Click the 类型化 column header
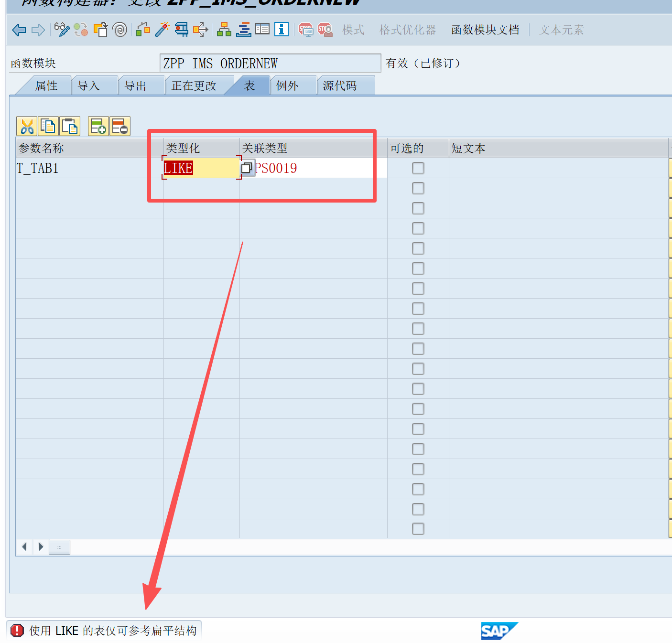 click(x=201, y=148)
